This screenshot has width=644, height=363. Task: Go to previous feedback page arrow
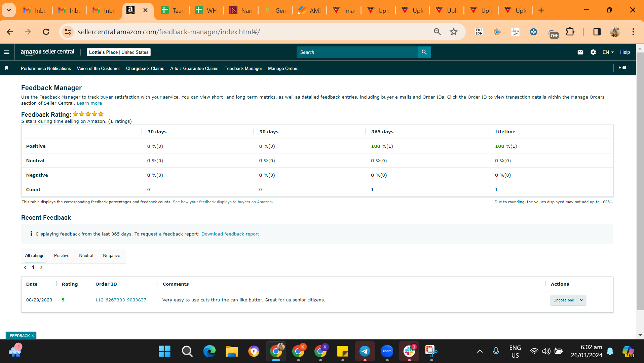[25, 267]
